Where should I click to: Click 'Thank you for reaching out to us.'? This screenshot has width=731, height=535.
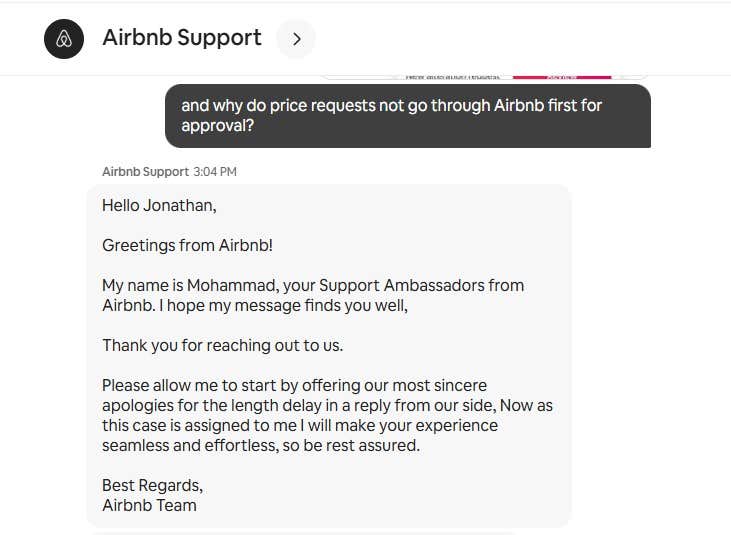[x=222, y=345]
